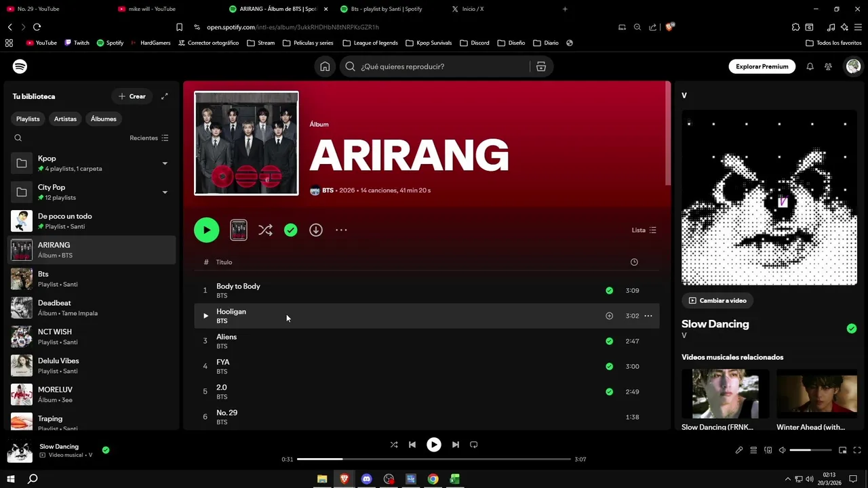Click Explorar Premium button
The height and width of the screenshot is (488, 868).
(762, 66)
